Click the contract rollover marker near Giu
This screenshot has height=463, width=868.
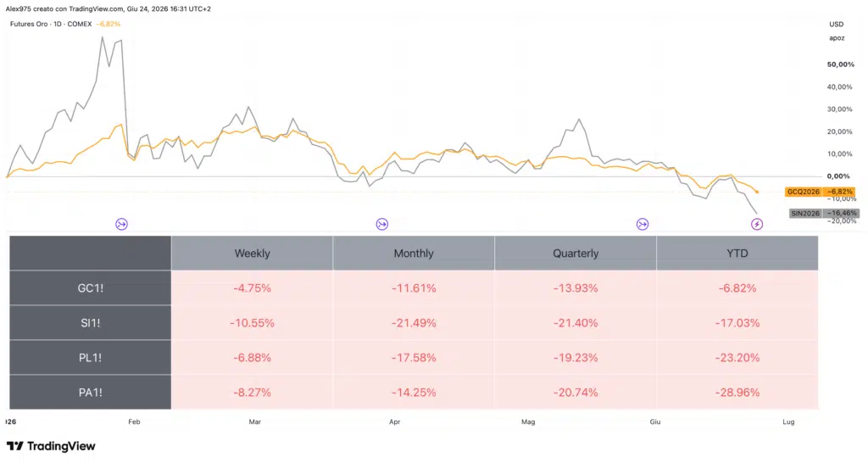click(x=643, y=225)
